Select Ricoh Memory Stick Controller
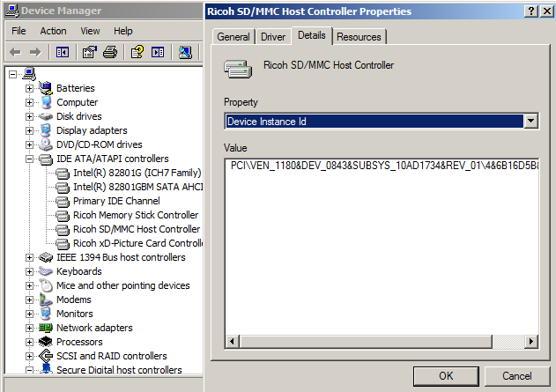 click(x=136, y=215)
